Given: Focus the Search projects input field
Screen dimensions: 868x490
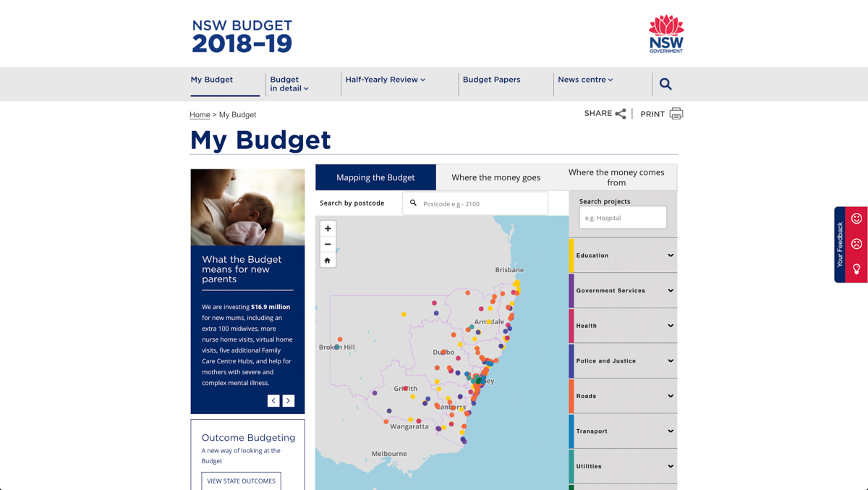Looking at the screenshot, I should pyautogui.click(x=623, y=218).
